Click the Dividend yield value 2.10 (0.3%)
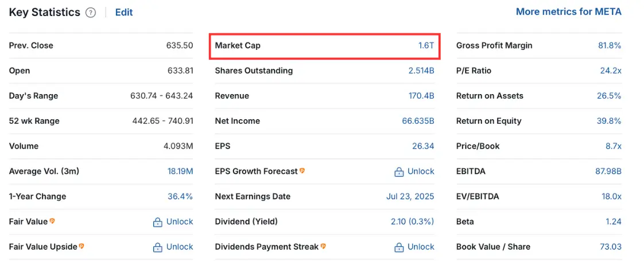Screen dimensions: 644x261 point(412,221)
